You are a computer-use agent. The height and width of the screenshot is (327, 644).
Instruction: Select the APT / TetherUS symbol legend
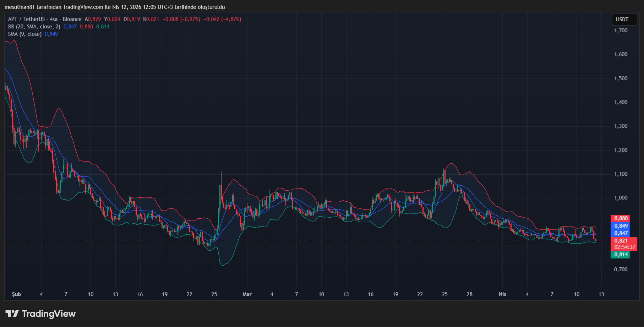click(x=27, y=19)
